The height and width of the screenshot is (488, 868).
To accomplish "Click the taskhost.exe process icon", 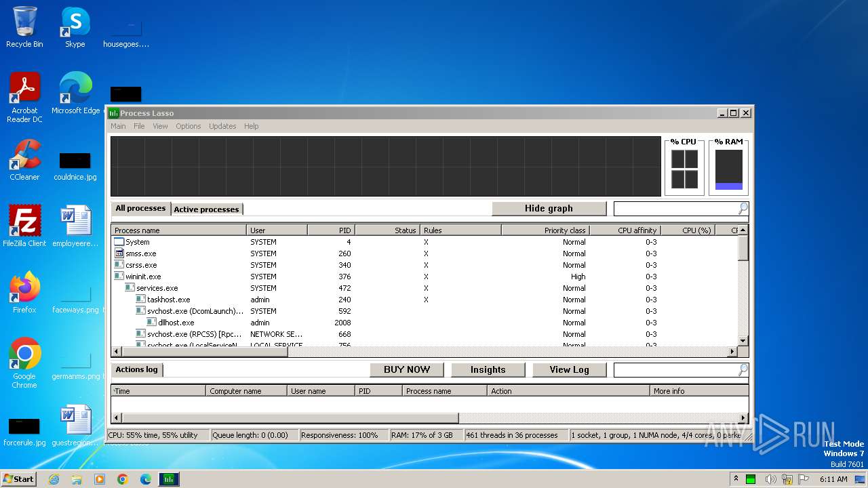I will [141, 300].
